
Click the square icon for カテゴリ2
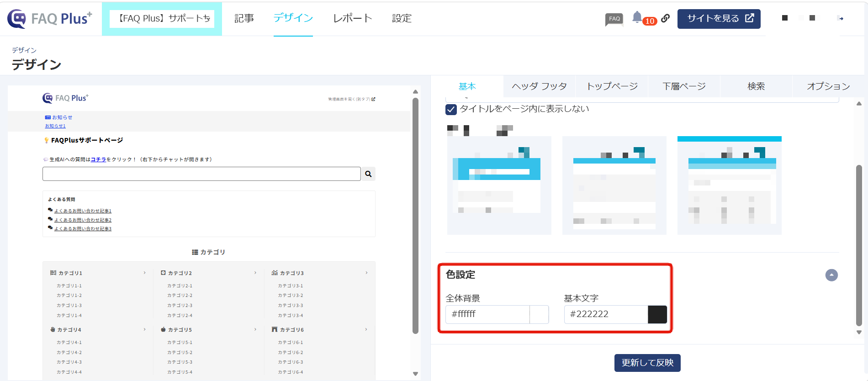163,273
